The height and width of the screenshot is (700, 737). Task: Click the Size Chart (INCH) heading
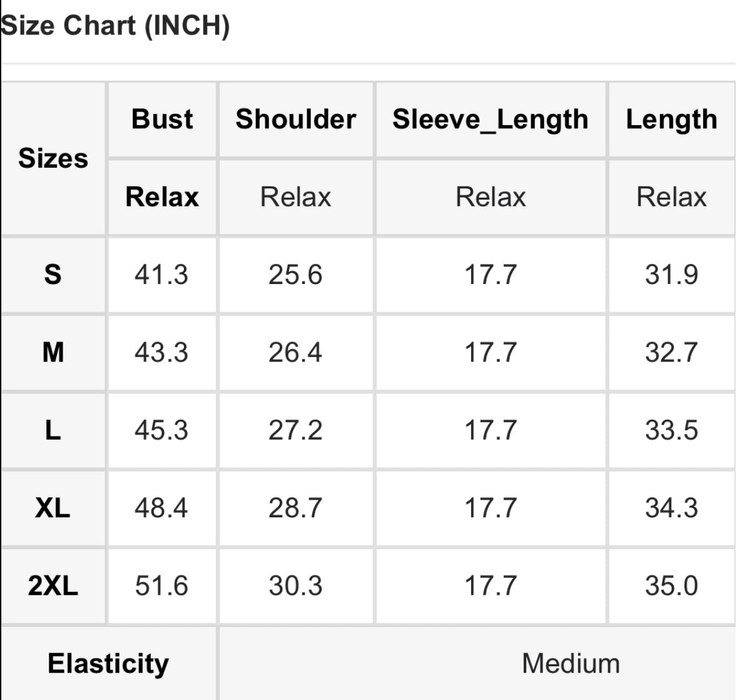click(x=114, y=26)
